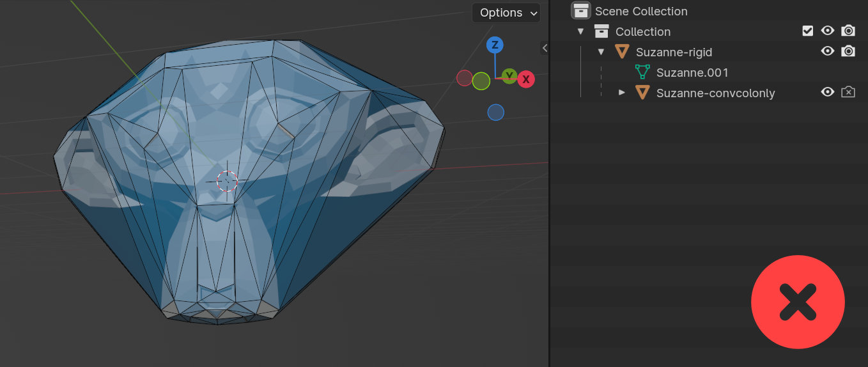Collapse the Collection tree item
This screenshot has width=868, height=367.
click(x=580, y=31)
